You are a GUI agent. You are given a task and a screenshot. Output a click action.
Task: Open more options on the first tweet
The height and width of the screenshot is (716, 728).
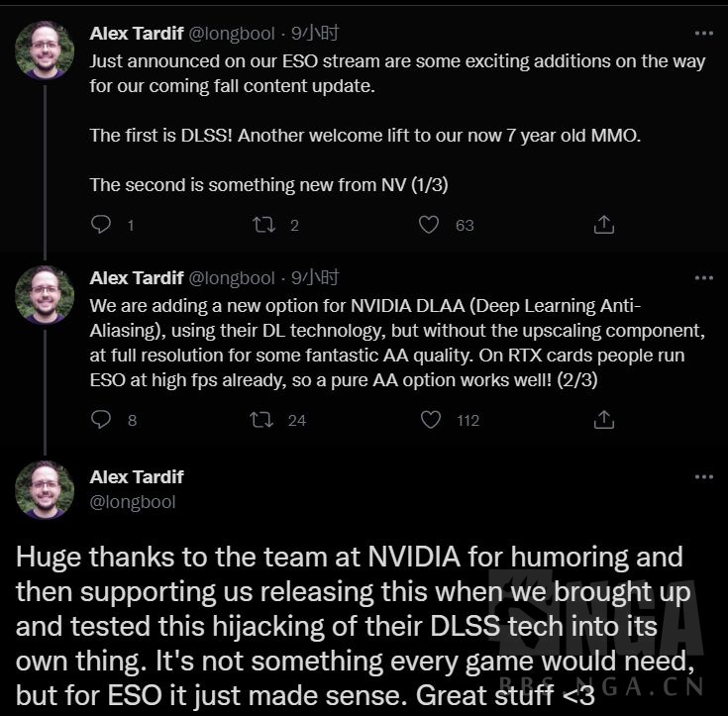pyautogui.click(x=703, y=34)
